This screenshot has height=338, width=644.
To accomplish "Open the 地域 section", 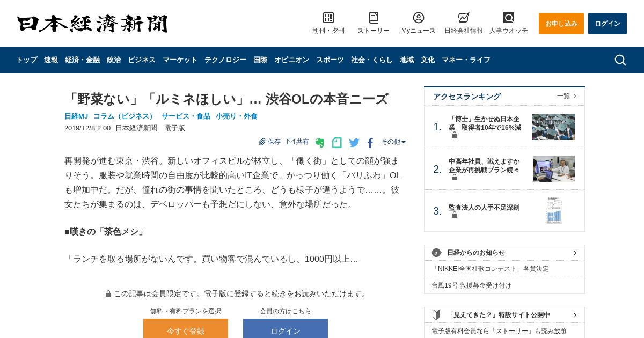I will (407, 60).
